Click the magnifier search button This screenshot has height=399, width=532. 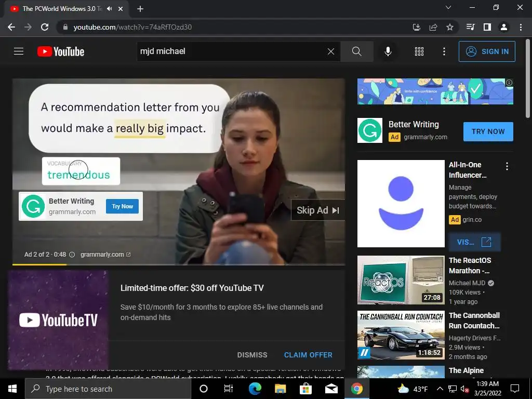pyautogui.click(x=356, y=51)
